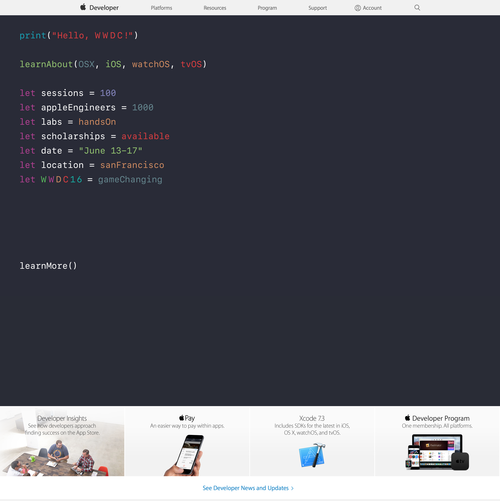Click the OSX argument text
Viewport: 500px width, 501px height.
tap(87, 64)
